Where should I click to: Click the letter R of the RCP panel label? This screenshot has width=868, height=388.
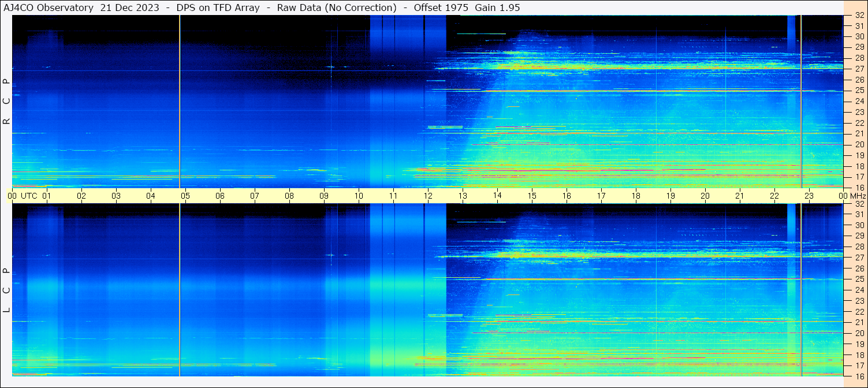pos(7,122)
